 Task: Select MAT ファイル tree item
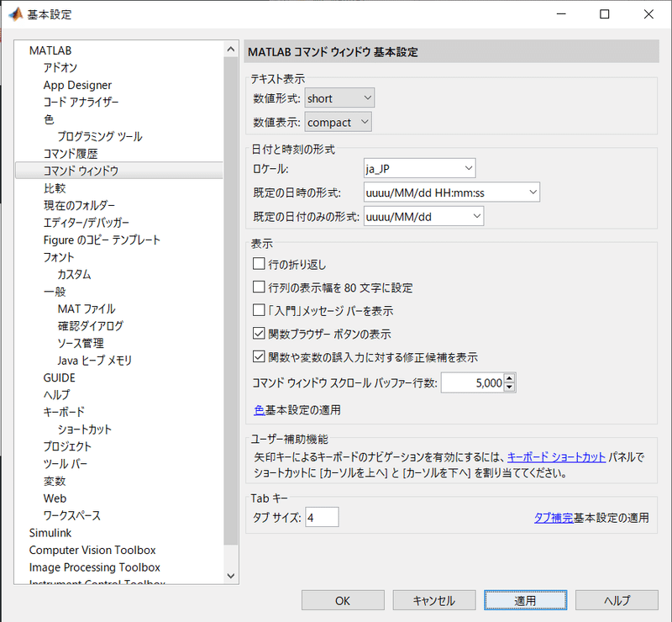click(87, 308)
